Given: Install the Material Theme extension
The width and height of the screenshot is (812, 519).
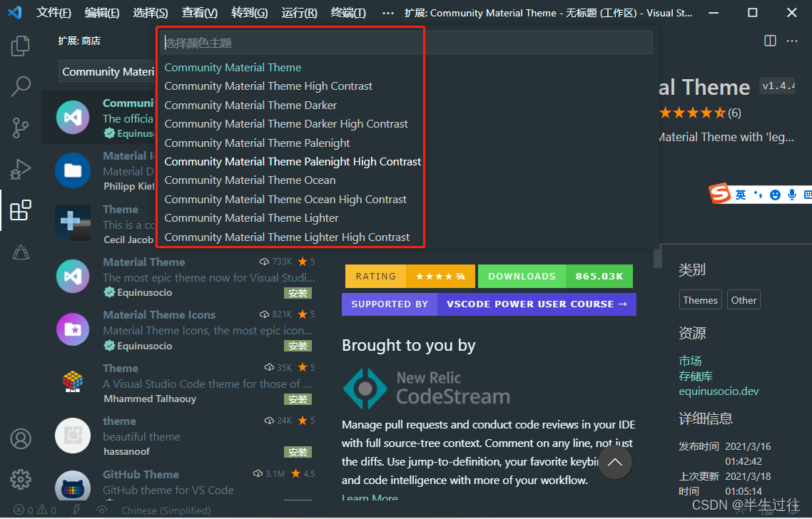Looking at the screenshot, I should [x=298, y=294].
